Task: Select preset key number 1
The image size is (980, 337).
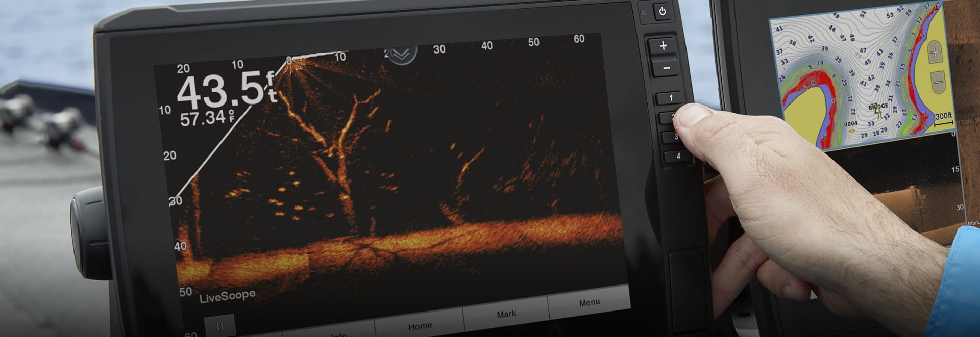Action: [670, 97]
